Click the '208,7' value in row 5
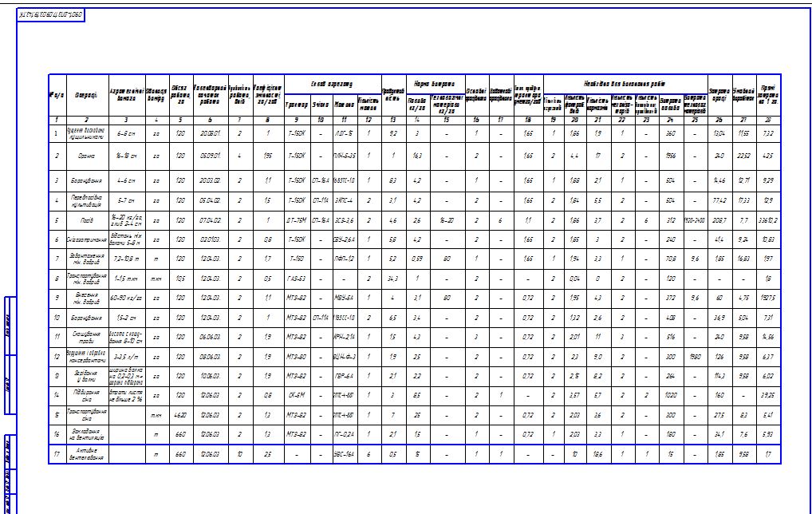Viewport: 812px width, 514px height. click(x=719, y=220)
